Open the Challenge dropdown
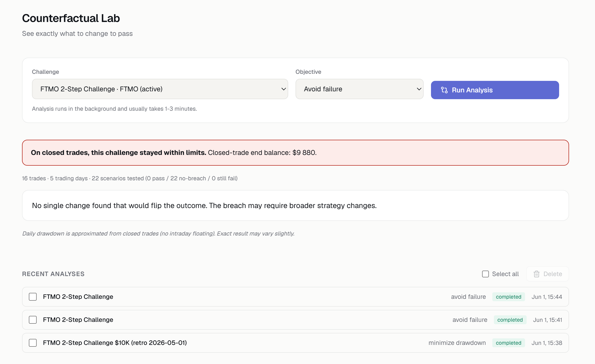595x364 pixels. (x=160, y=89)
